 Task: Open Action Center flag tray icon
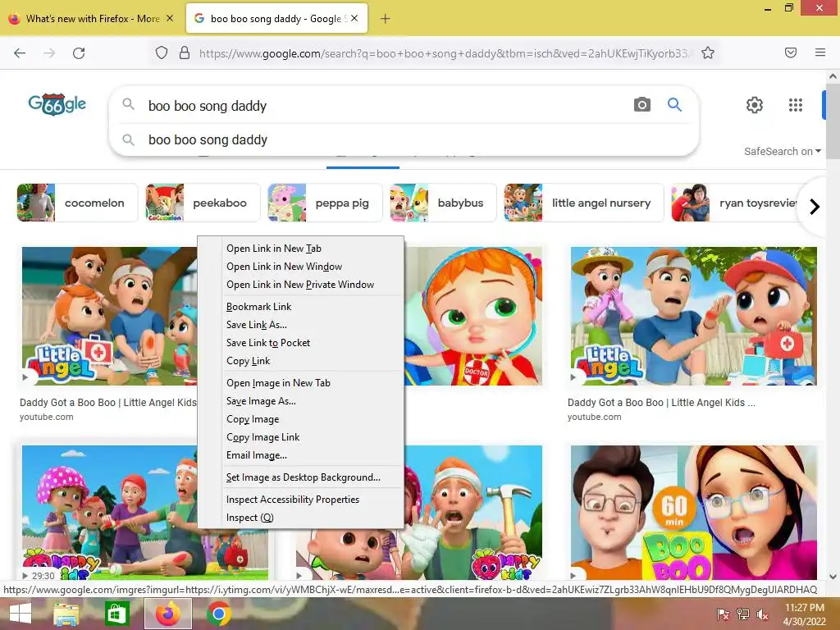point(724,614)
